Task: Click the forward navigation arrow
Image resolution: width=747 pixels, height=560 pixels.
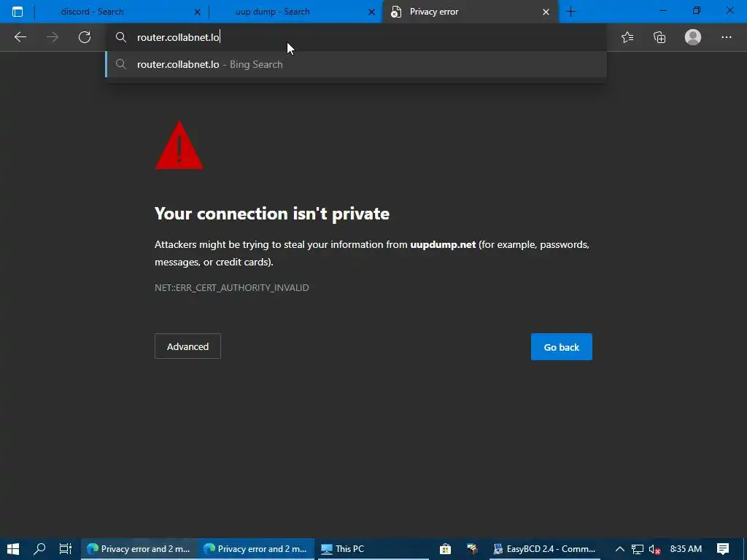Action: [x=53, y=37]
